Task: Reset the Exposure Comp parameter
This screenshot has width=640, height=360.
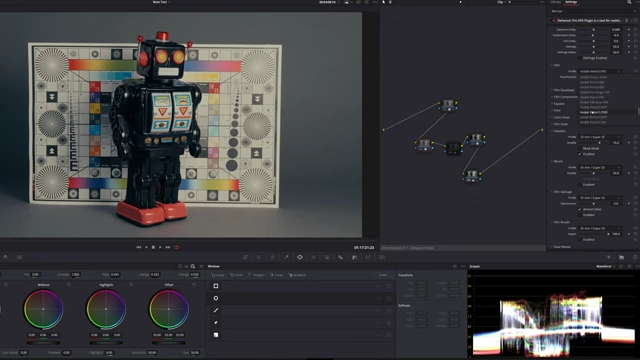Action: click(x=636, y=29)
